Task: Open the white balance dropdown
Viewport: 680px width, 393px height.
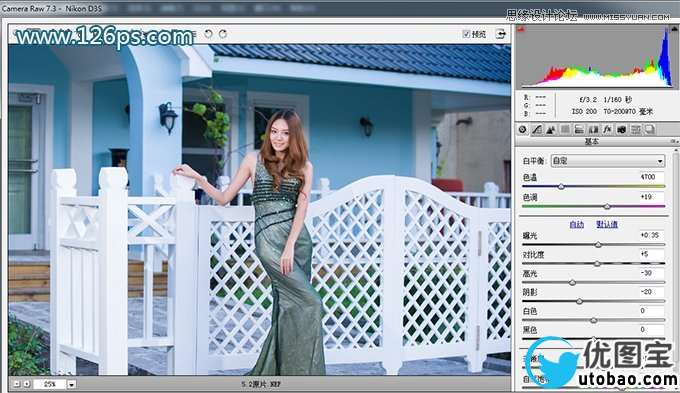Action: tap(608, 161)
